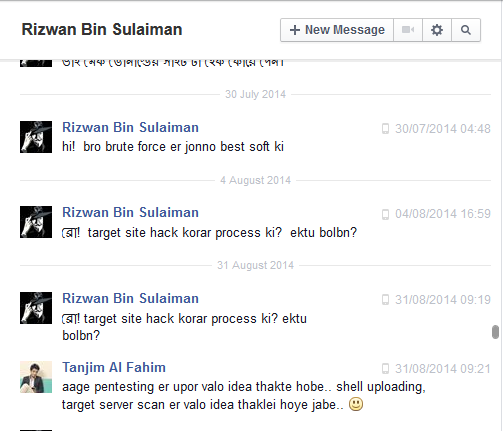This screenshot has height=431, width=503.
Task: Click the smiley emoticon in Tanjim's message
Action: pyautogui.click(x=356, y=404)
